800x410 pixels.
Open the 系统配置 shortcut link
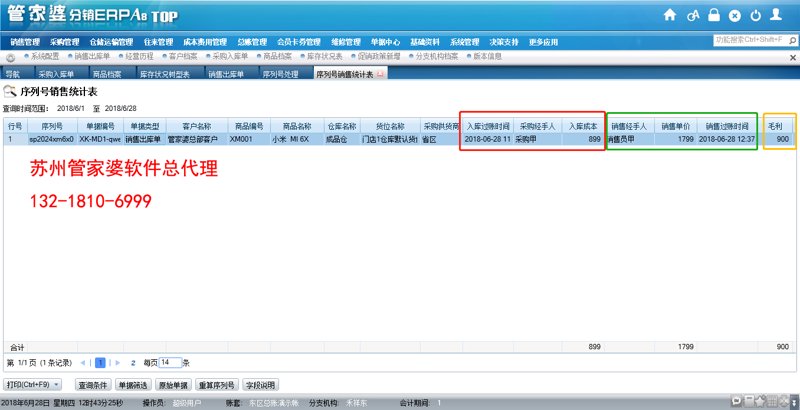(45, 56)
